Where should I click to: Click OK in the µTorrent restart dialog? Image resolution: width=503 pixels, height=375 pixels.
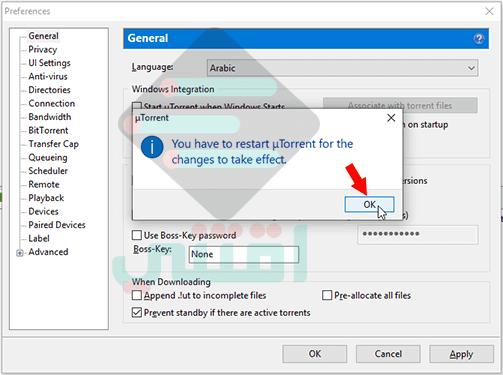coord(369,204)
